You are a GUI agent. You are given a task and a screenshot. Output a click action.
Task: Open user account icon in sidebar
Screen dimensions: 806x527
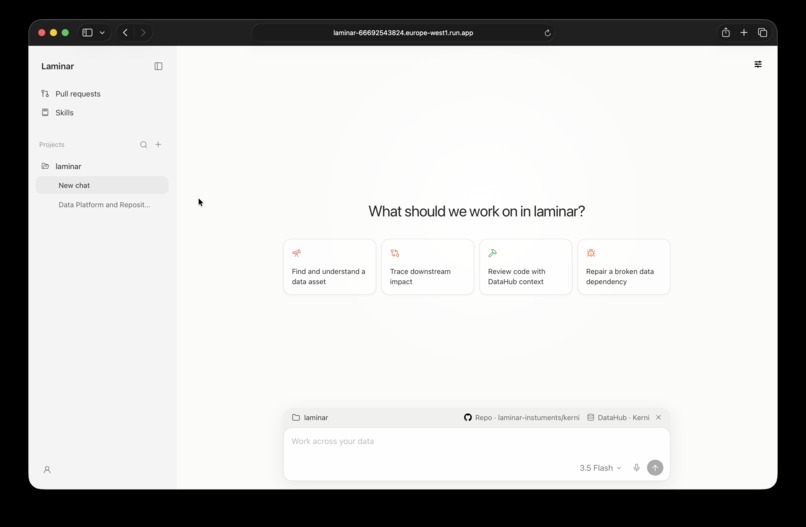pyautogui.click(x=47, y=469)
